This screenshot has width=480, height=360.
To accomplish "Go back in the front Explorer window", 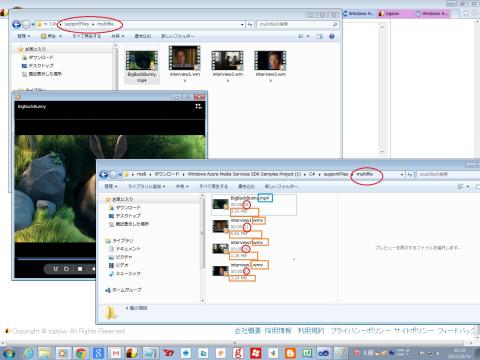I will (x=104, y=174).
